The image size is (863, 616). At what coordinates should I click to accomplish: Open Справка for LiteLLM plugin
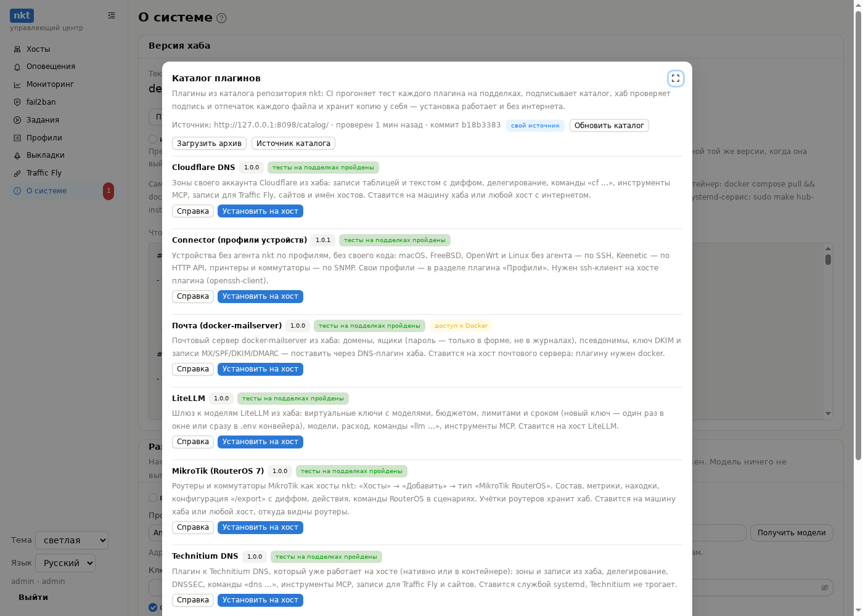pyautogui.click(x=193, y=442)
